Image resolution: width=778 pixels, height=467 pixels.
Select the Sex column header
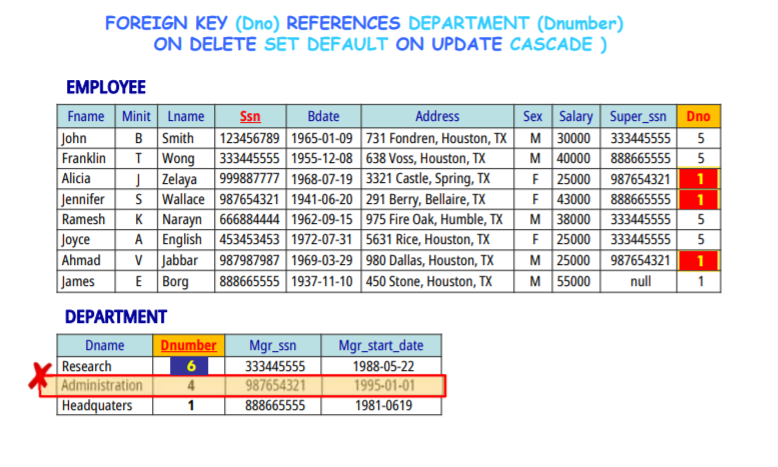[532, 116]
